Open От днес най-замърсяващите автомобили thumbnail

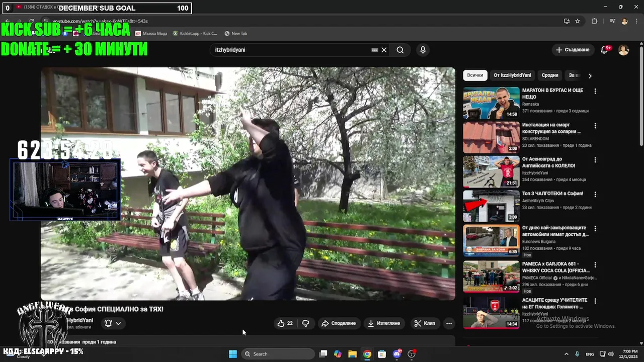click(x=491, y=240)
